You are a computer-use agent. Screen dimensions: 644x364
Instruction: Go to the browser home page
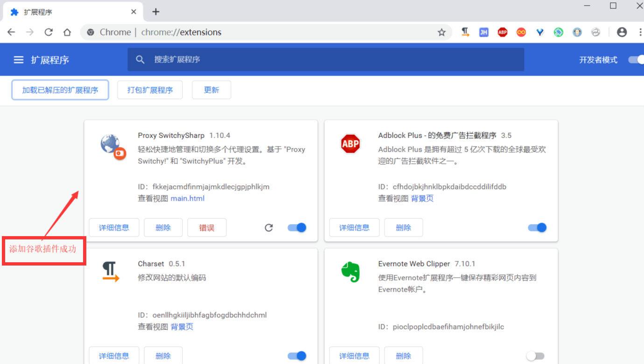tap(67, 32)
